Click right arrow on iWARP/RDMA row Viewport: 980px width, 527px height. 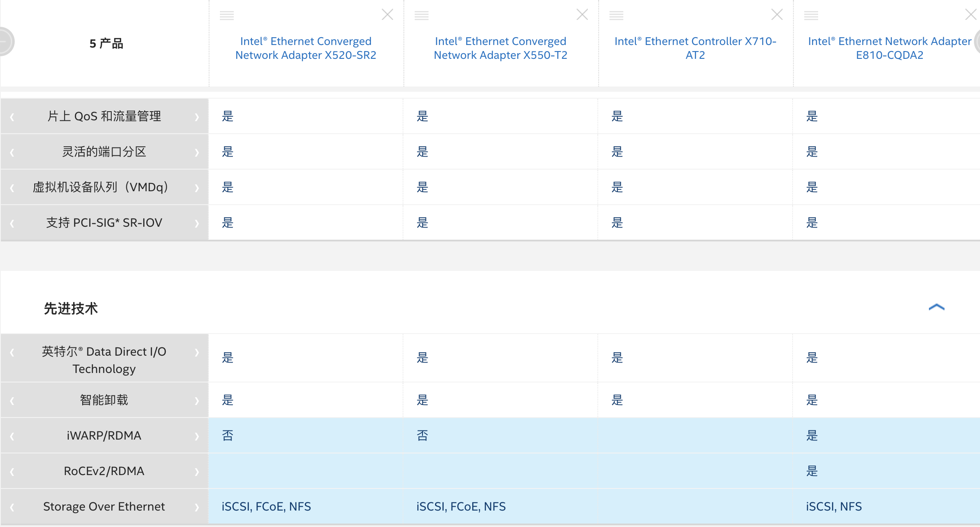tap(197, 436)
